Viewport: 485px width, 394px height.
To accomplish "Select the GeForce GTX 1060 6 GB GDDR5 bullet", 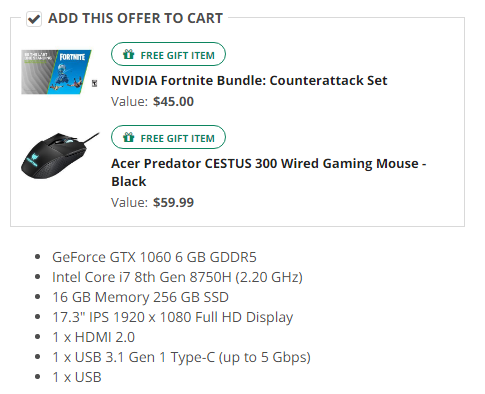I will (154, 257).
